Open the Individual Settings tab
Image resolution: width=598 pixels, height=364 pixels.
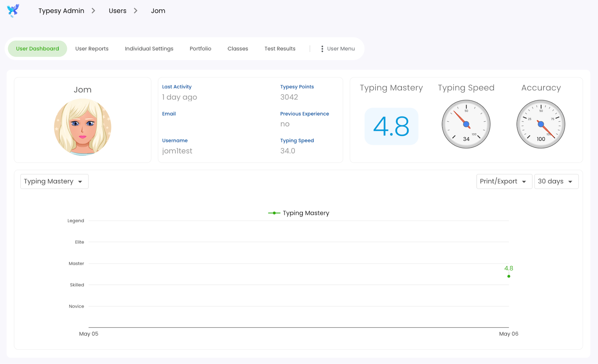point(149,49)
